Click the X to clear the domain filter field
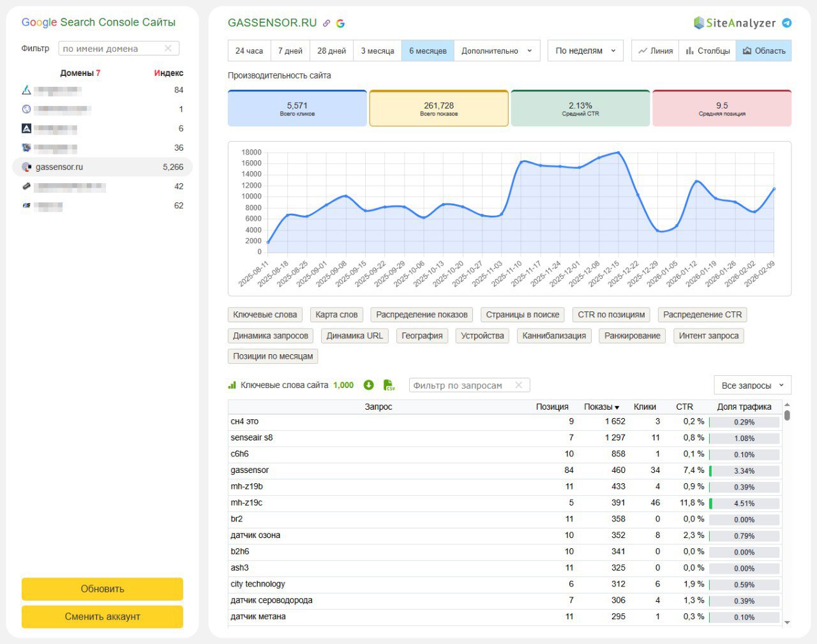This screenshot has height=644, width=817. point(169,48)
